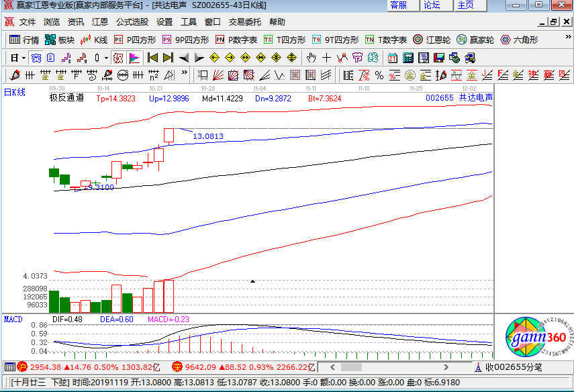
Task: Click the scrollbar left arrow
Action: 332,367
